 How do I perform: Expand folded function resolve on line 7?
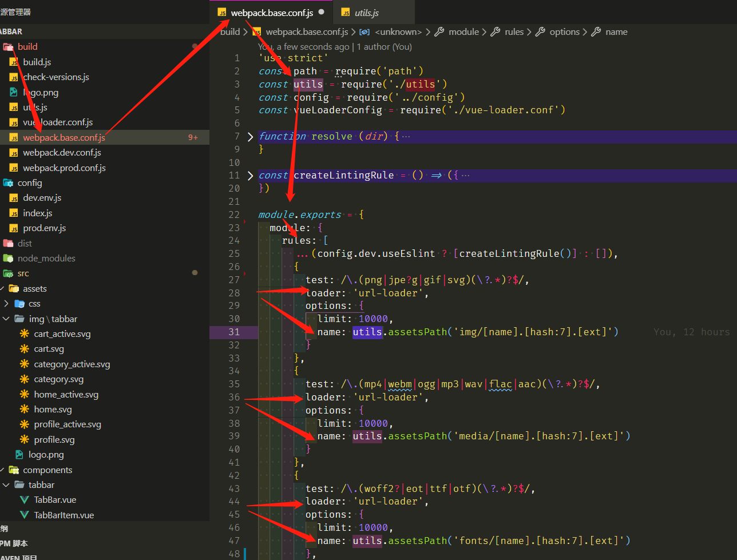[250, 137]
